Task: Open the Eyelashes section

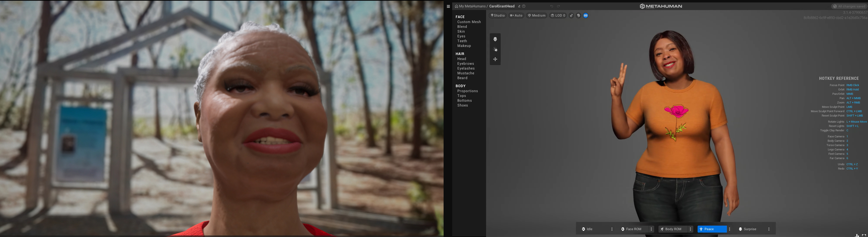Action: tap(466, 68)
